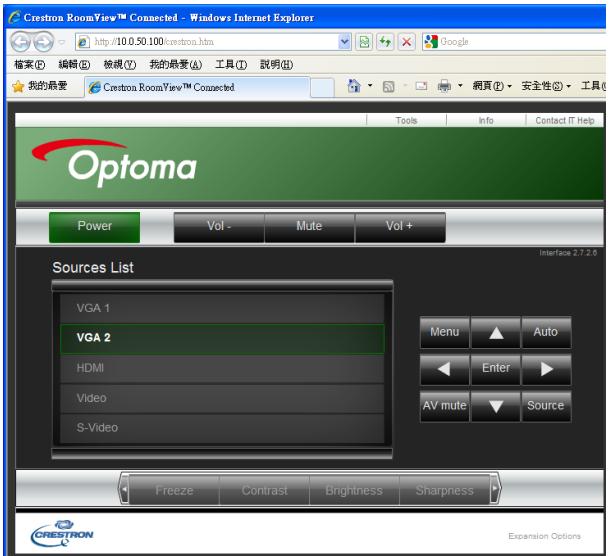This screenshot has height=556, width=609.
Task: Open the Info link in top bar
Action: (486, 121)
